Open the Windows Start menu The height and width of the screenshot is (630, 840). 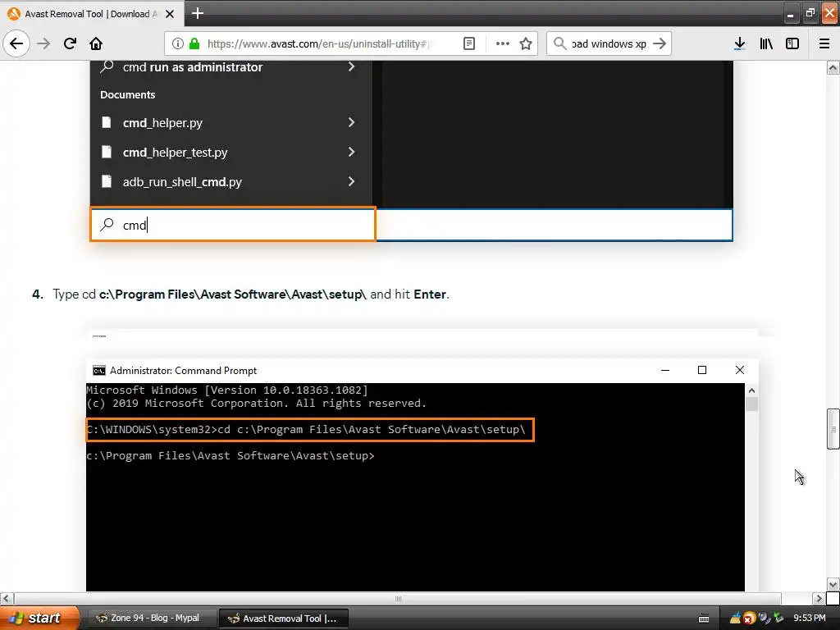tap(39, 618)
